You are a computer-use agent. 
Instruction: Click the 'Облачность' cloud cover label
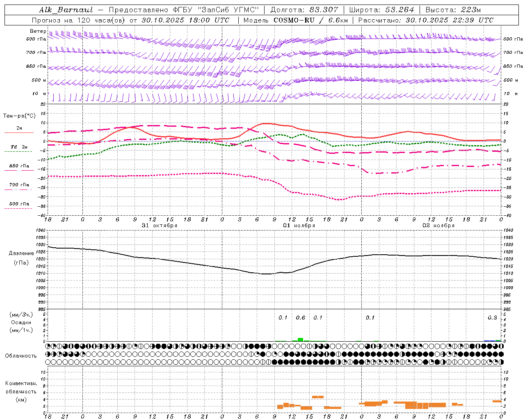tap(21, 356)
